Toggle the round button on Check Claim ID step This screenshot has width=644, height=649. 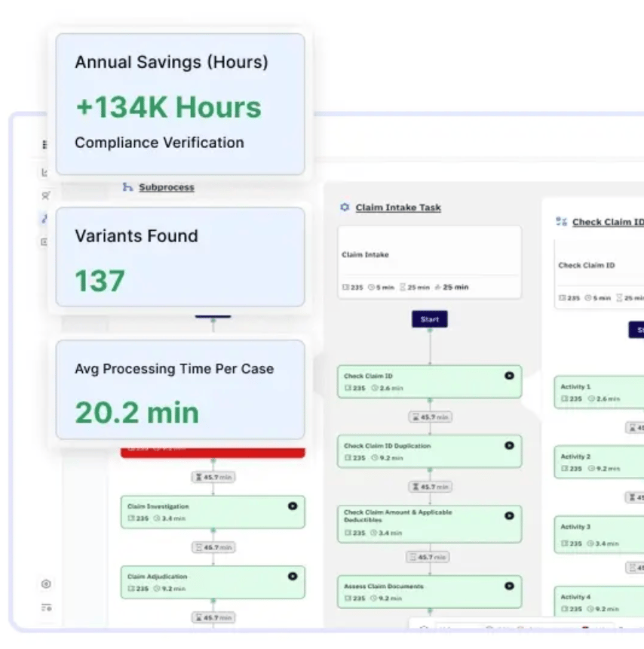[509, 376]
